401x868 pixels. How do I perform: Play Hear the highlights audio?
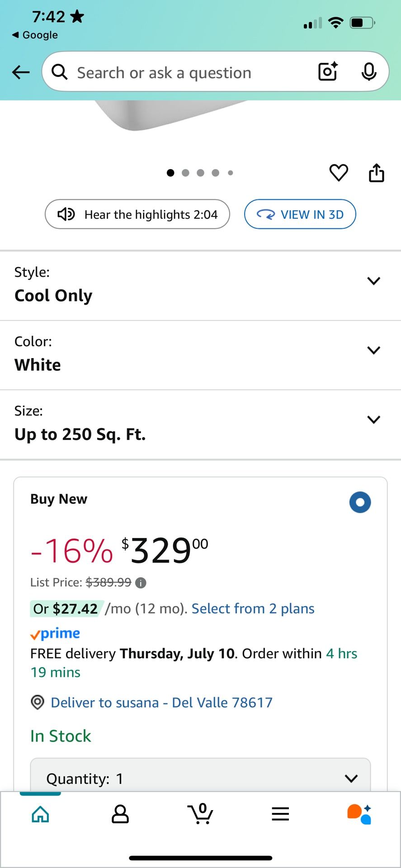[x=137, y=214]
